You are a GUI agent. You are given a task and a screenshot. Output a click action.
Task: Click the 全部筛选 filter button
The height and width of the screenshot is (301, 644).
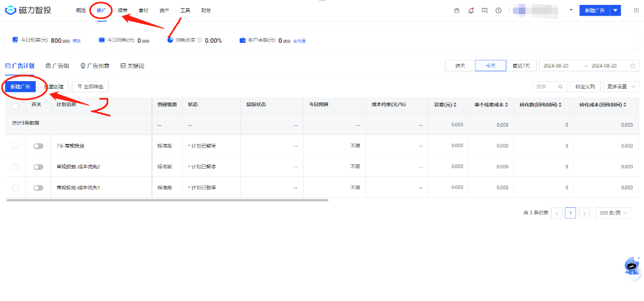[x=90, y=87]
